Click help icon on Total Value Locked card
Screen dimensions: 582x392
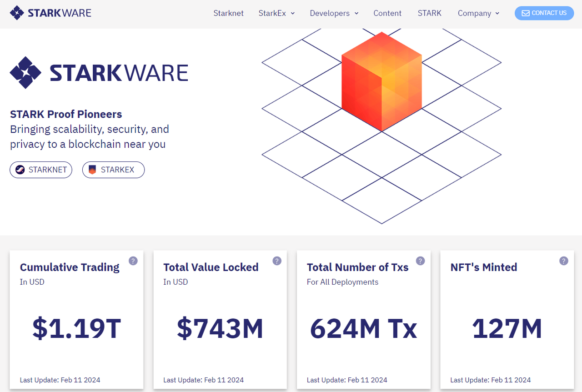[x=277, y=261]
